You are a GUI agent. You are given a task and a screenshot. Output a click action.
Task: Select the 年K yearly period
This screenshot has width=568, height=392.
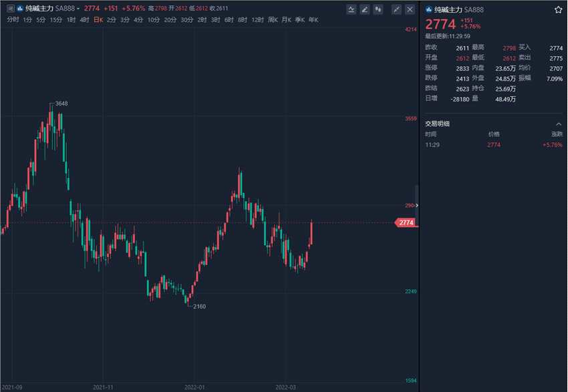tap(313, 20)
